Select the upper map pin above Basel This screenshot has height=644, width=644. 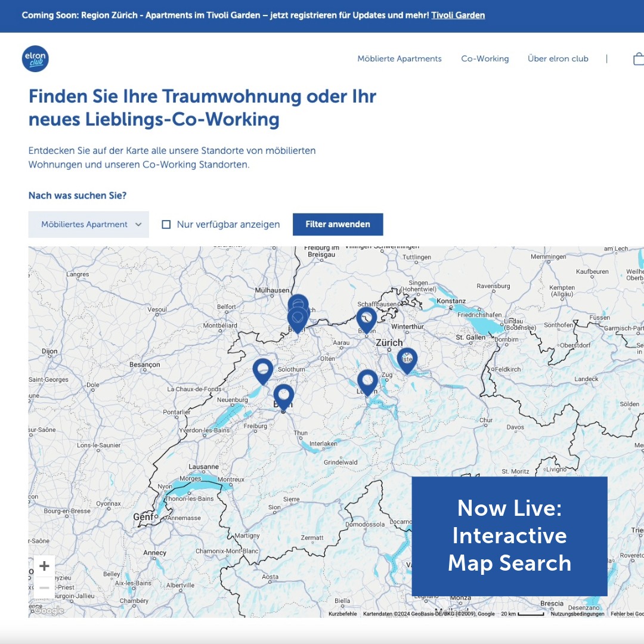298,301
